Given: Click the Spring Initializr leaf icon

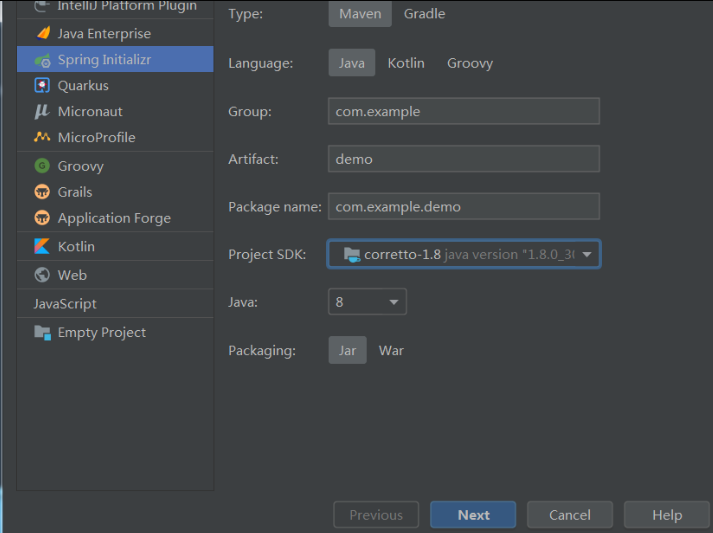Looking at the screenshot, I should pyautogui.click(x=42, y=60).
